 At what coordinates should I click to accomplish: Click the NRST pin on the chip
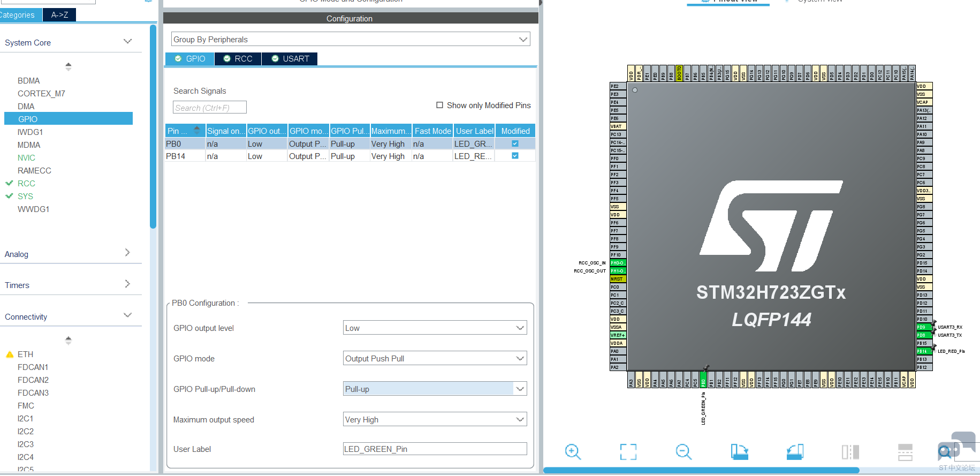point(618,279)
